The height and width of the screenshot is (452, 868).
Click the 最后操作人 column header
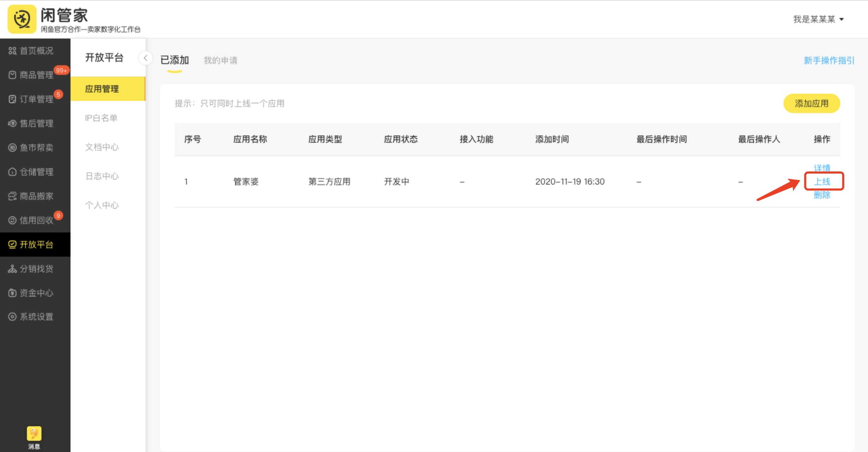(x=759, y=139)
